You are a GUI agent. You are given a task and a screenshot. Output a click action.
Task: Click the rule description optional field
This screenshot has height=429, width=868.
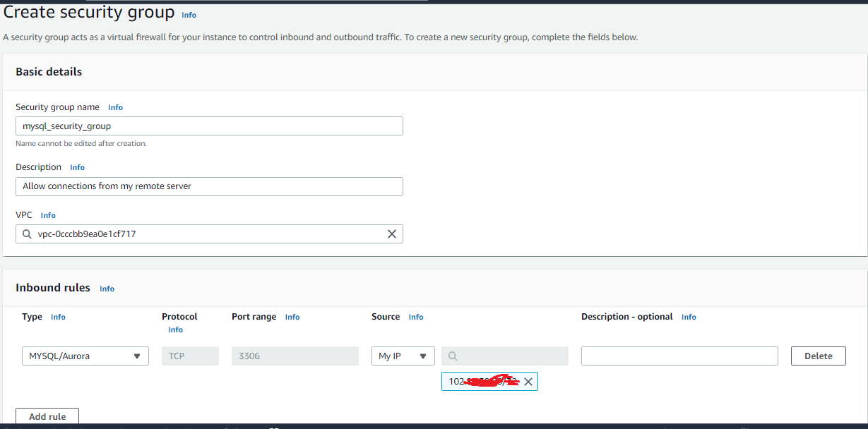pyautogui.click(x=679, y=356)
